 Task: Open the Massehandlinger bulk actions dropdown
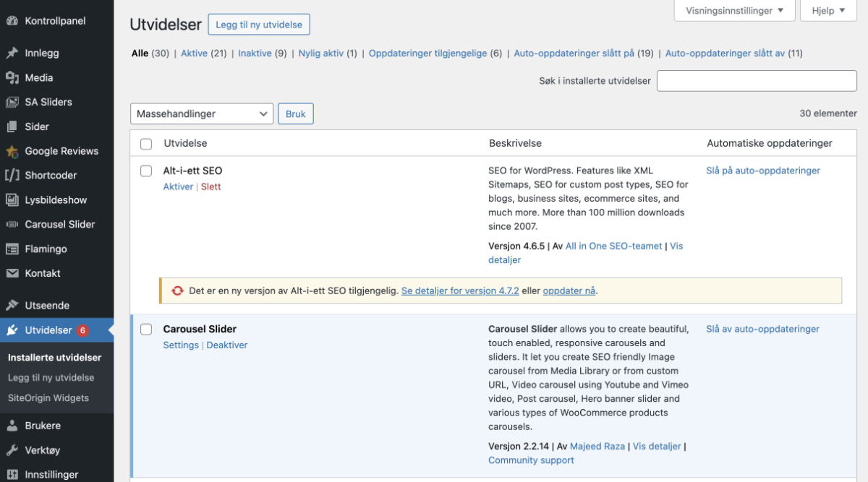point(202,113)
